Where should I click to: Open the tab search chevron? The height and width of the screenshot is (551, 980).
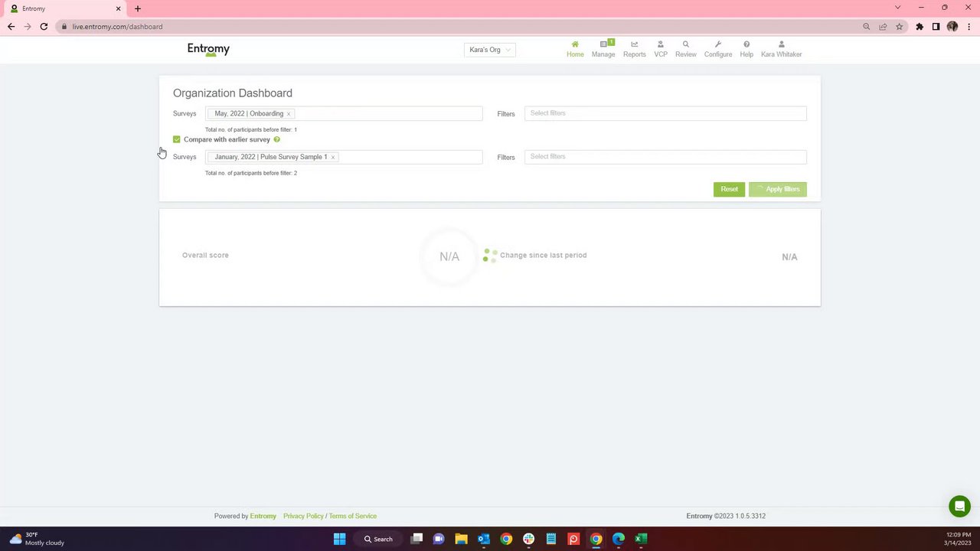pos(898,8)
